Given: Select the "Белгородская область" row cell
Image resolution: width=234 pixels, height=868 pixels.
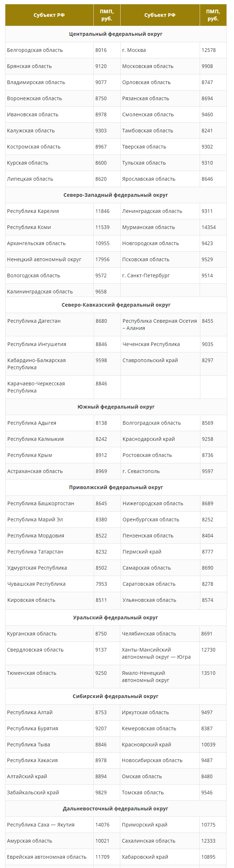Looking at the screenshot, I should [49, 50].
